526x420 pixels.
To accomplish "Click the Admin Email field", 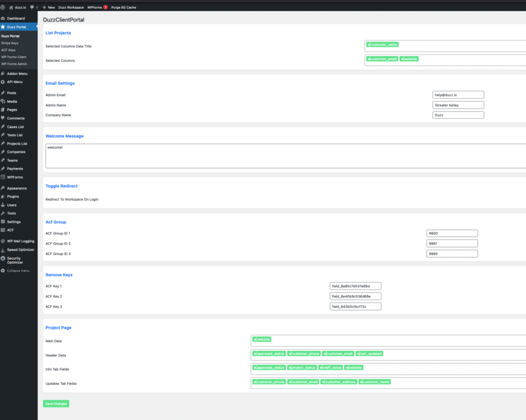I will [x=458, y=95].
